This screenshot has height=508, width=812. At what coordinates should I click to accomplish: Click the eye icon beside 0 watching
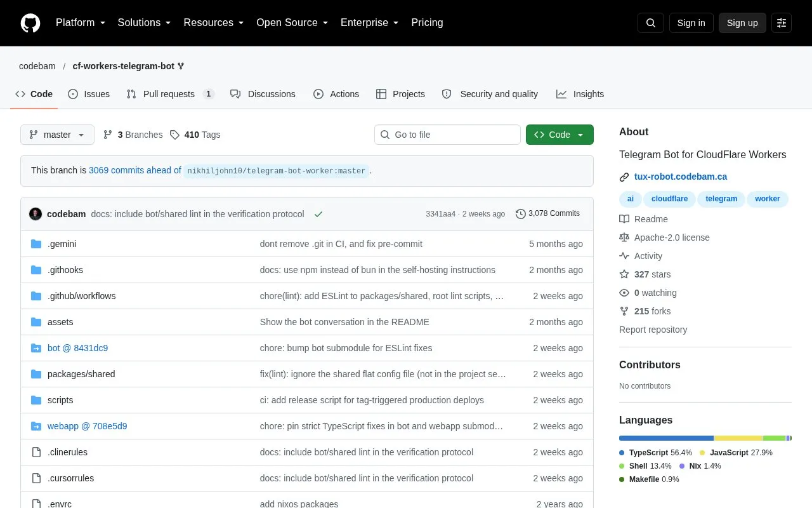(624, 293)
